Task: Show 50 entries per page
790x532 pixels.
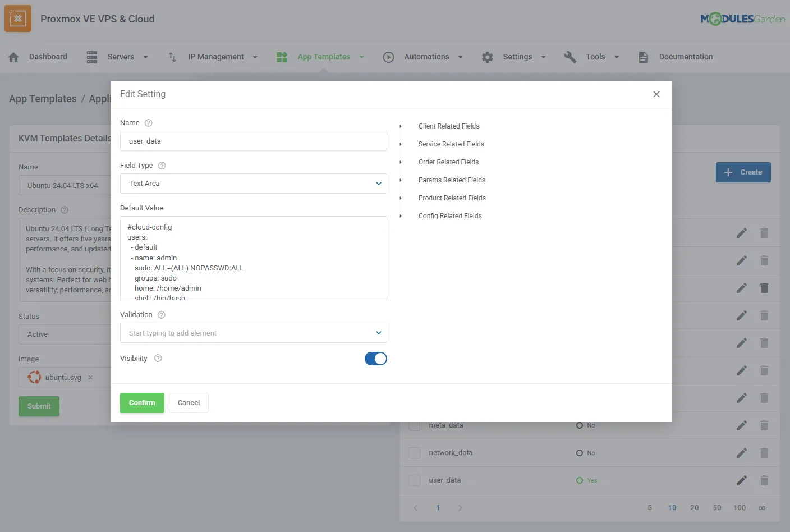Action: [x=717, y=508]
